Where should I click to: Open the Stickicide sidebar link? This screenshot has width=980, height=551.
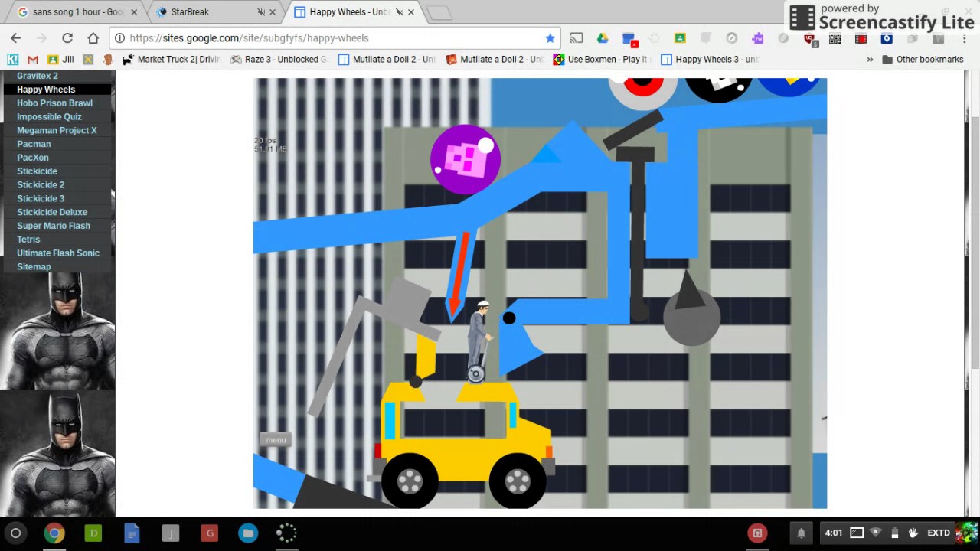click(37, 171)
